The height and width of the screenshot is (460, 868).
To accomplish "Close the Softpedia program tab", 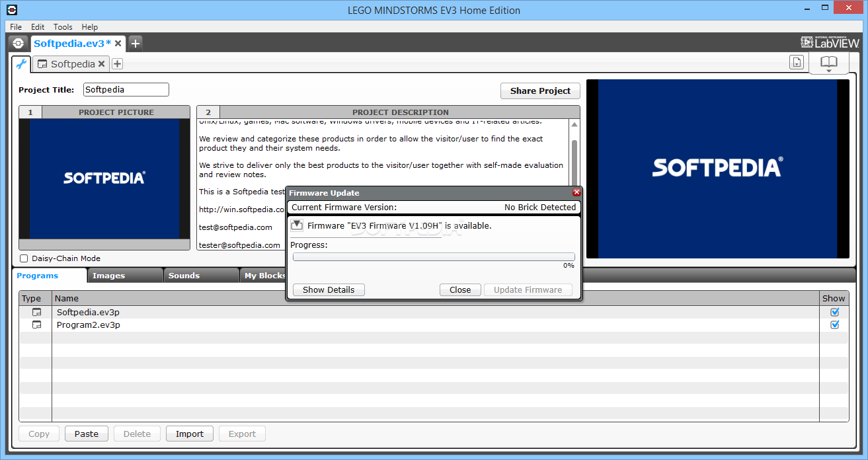I will pos(102,64).
